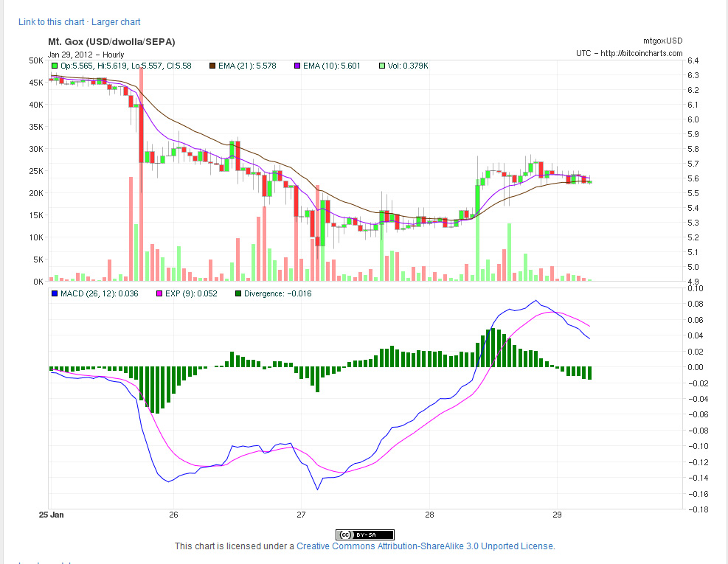
Task: Click the 'Mt. Gox (USD/dwolla/SEPA)' chart title
Action: click(x=111, y=42)
